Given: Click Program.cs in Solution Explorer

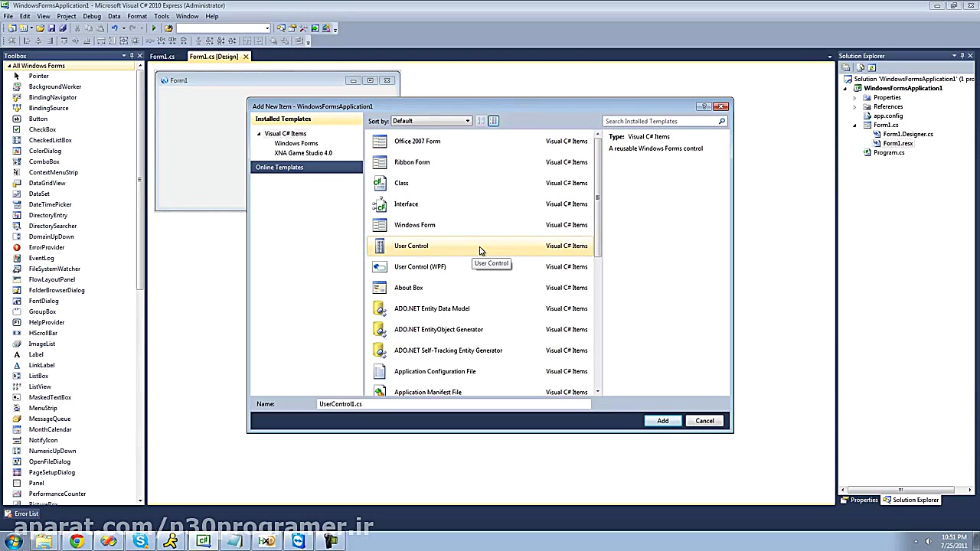Looking at the screenshot, I should point(889,153).
